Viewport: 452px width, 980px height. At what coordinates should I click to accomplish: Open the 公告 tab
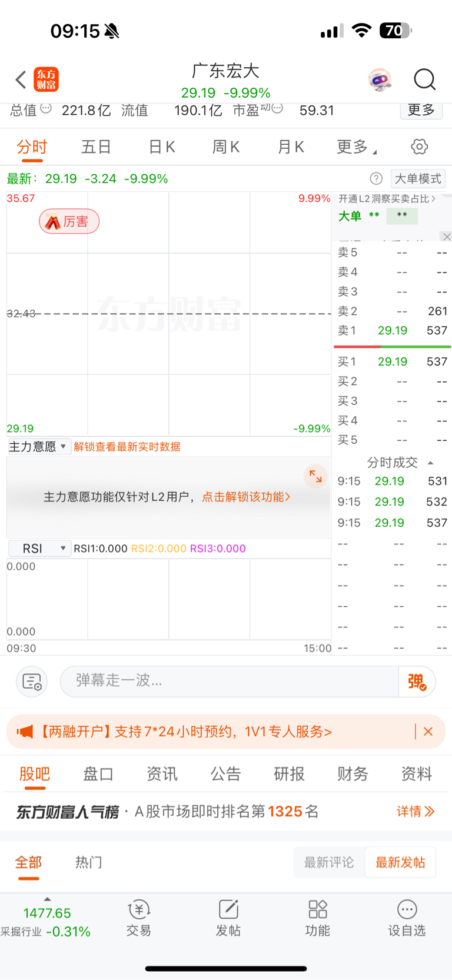(x=226, y=774)
